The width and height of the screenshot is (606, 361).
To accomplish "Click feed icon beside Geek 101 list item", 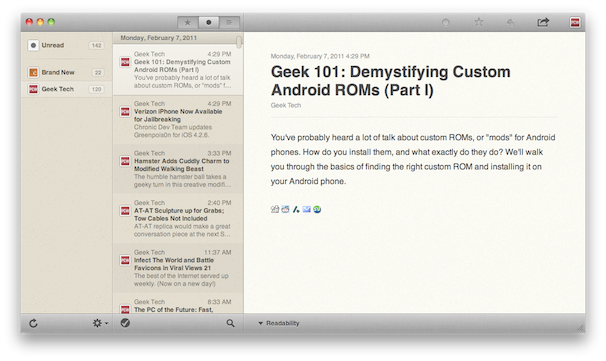I will [125, 62].
